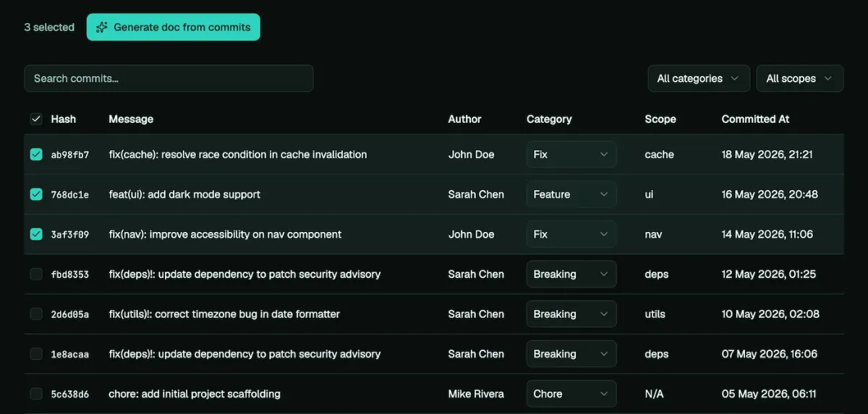Open Breaking category dropdown for fbd8353
Screen dimensions: 868x414
tap(571, 275)
